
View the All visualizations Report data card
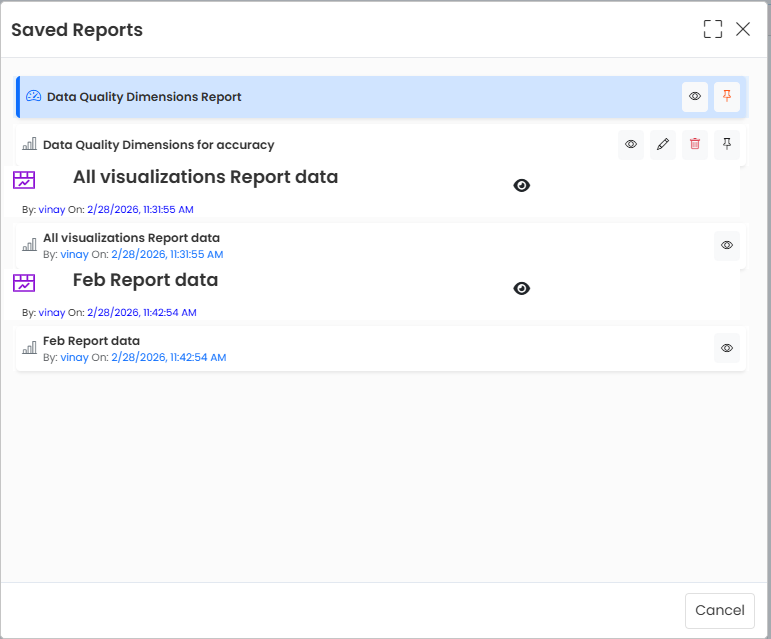[727, 245]
